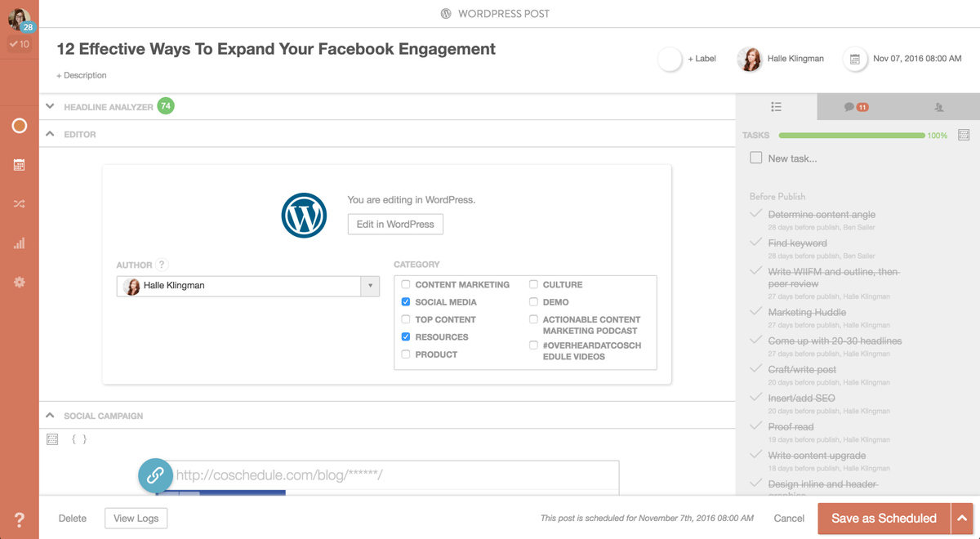This screenshot has width=980, height=539.
Task: Click the help question mark icon
Action: [19, 519]
